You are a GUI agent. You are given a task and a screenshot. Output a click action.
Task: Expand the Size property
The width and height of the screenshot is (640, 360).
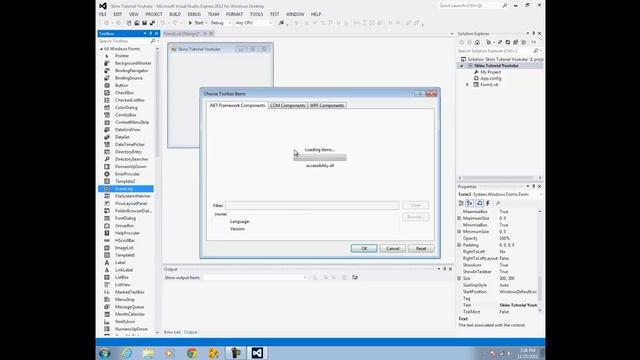[x=459, y=278]
